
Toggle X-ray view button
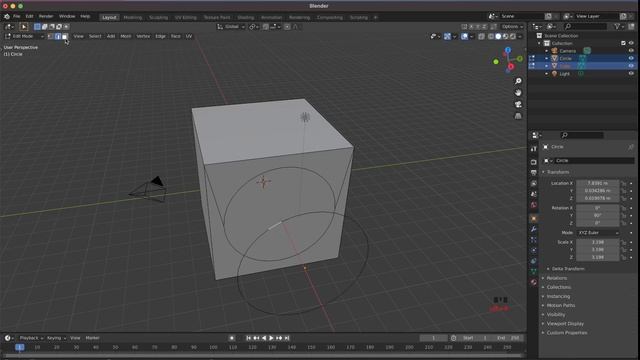pyautogui.click(x=482, y=36)
